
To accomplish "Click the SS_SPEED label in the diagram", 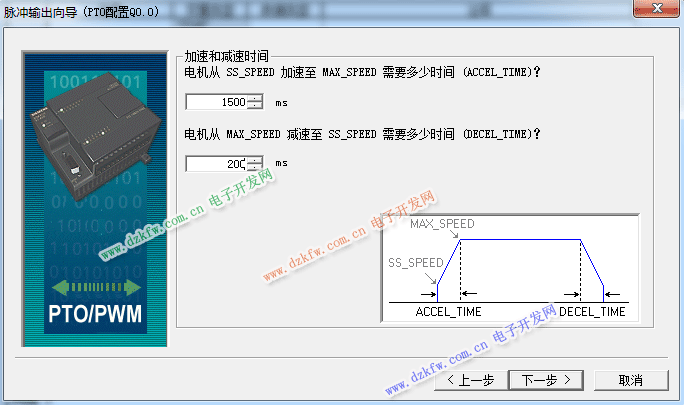I will pos(415,262).
